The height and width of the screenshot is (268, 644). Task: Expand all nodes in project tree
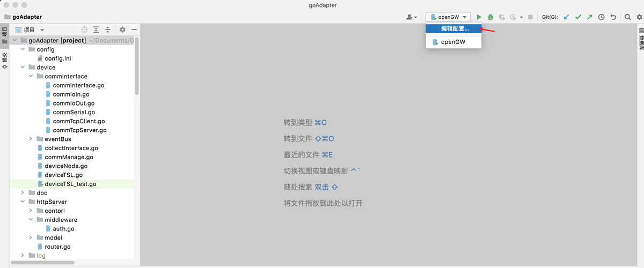point(96,30)
